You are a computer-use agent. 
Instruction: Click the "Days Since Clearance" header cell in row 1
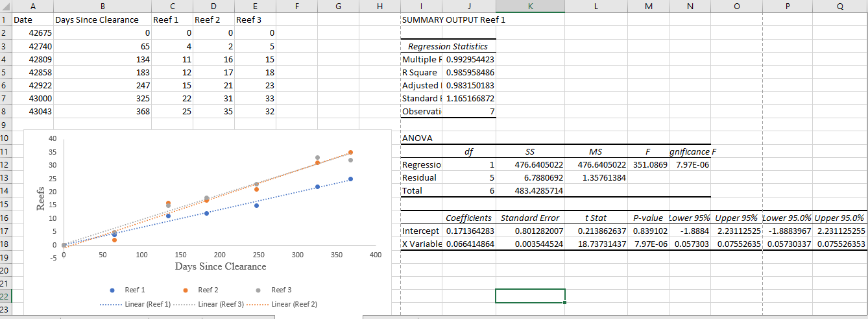point(102,19)
